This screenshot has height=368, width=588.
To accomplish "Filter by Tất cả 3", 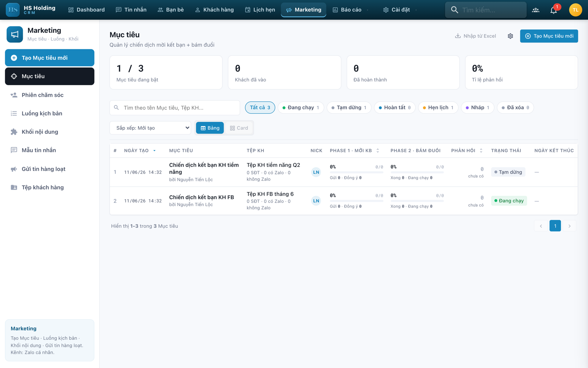I will 260,107.
